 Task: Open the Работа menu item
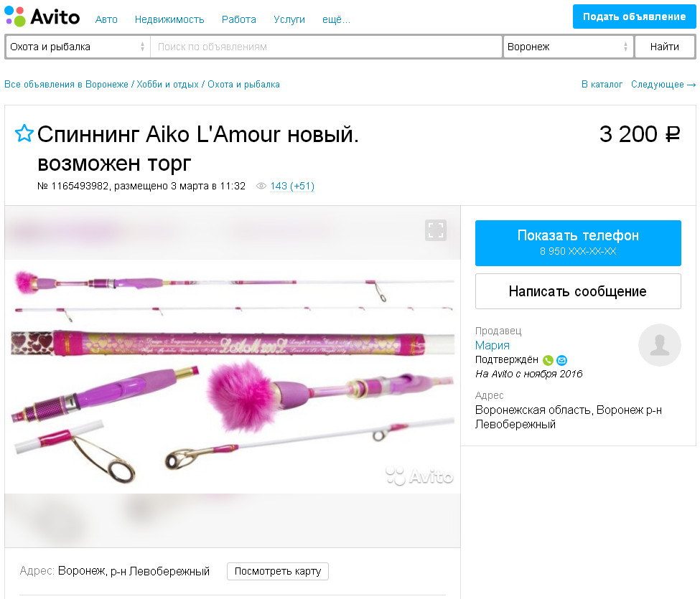point(239,19)
